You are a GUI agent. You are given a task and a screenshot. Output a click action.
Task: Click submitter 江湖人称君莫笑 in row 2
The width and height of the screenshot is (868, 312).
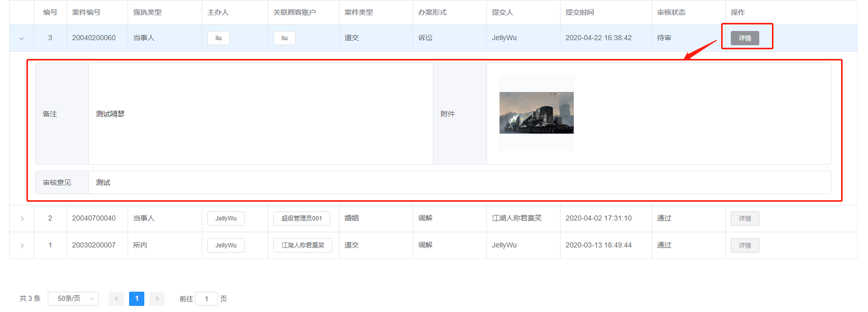pyautogui.click(x=517, y=218)
